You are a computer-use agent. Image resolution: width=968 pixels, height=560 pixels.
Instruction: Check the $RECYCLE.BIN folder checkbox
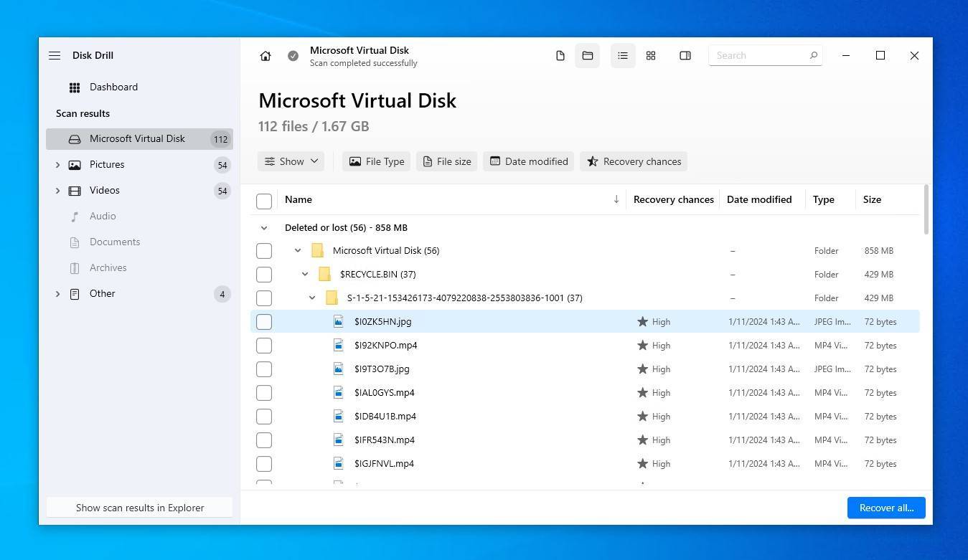click(x=264, y=275)
